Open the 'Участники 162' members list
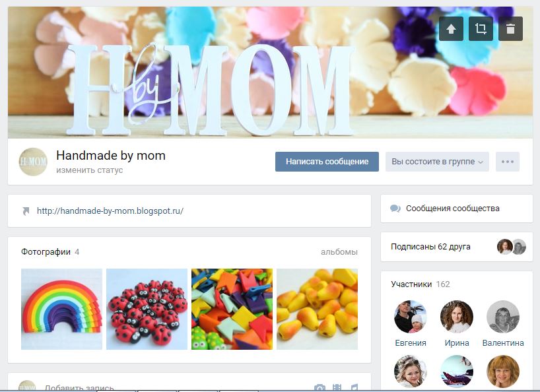 coord(421,284)
